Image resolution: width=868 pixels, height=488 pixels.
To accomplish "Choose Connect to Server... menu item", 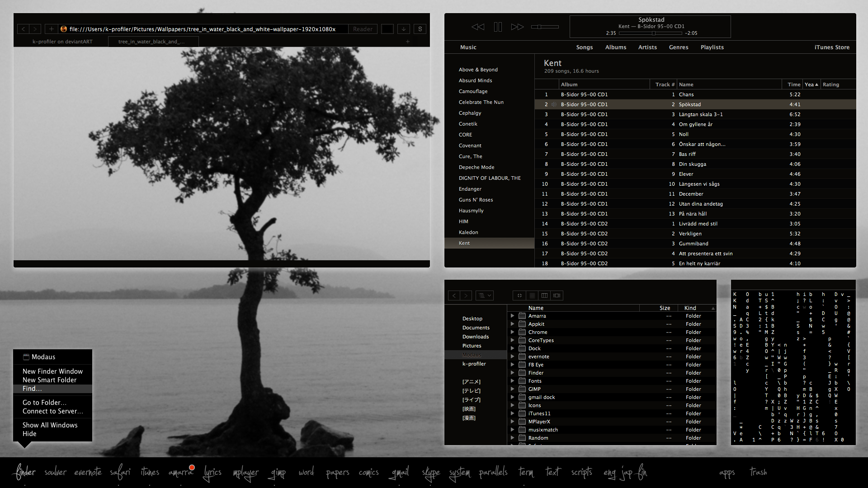I will 52,411.
